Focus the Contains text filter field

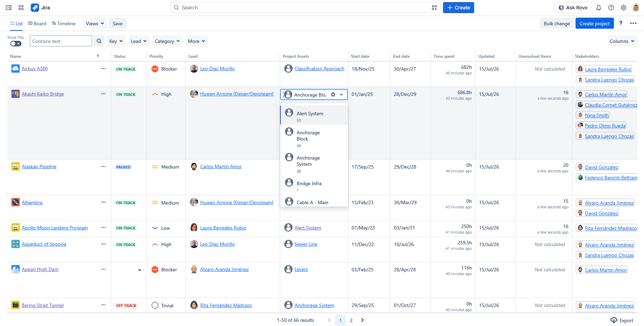(x=61, y=41)
